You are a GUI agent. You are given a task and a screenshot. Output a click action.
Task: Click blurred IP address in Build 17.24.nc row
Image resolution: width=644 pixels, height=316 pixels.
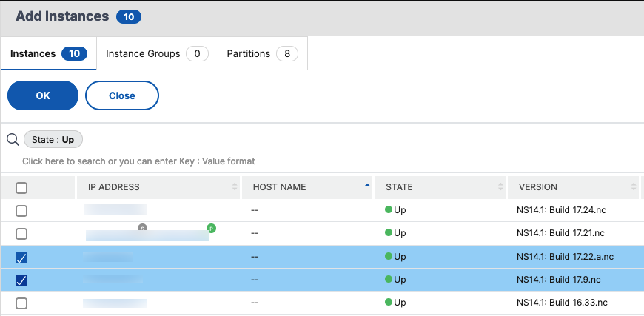[x=115, y=209]
